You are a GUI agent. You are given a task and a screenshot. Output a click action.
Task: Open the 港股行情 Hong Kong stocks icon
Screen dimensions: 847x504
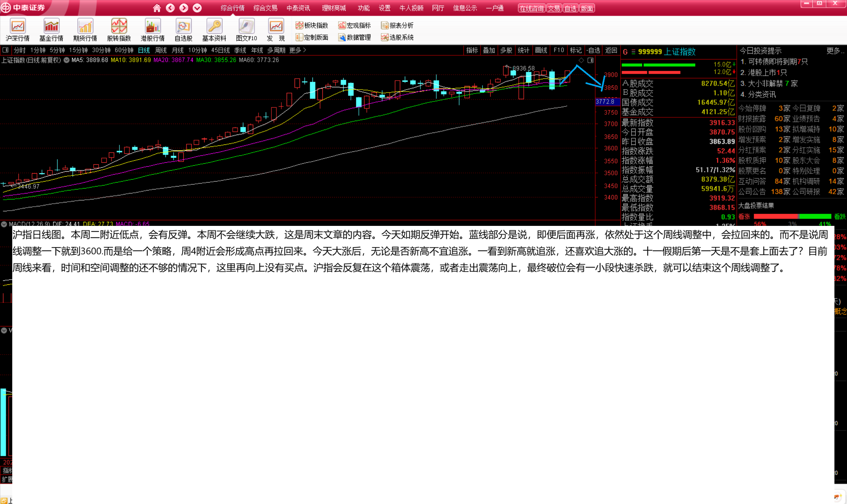153,26
